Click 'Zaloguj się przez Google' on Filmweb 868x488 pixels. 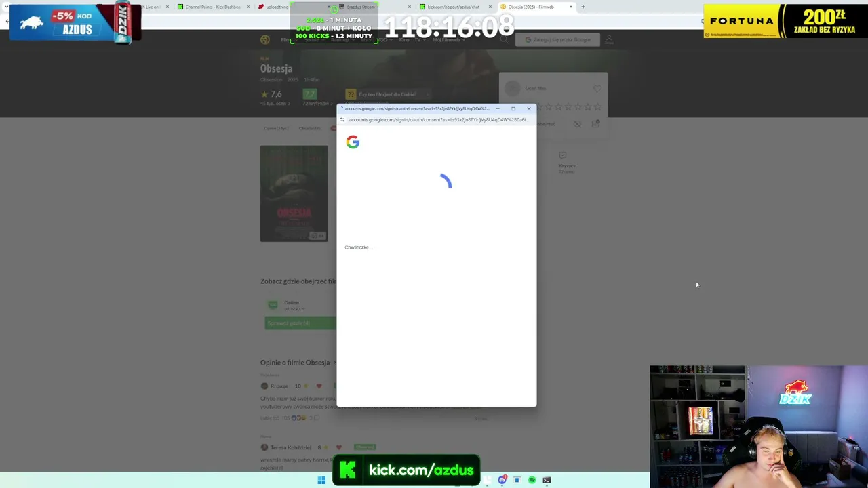click(557, 40)
